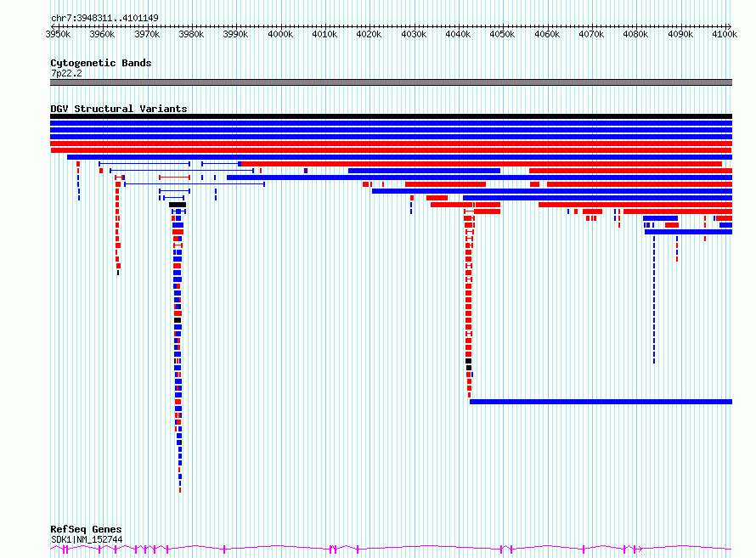Click the 4100k ruler label
756x558 pixels.
click(x=725, y=34)
